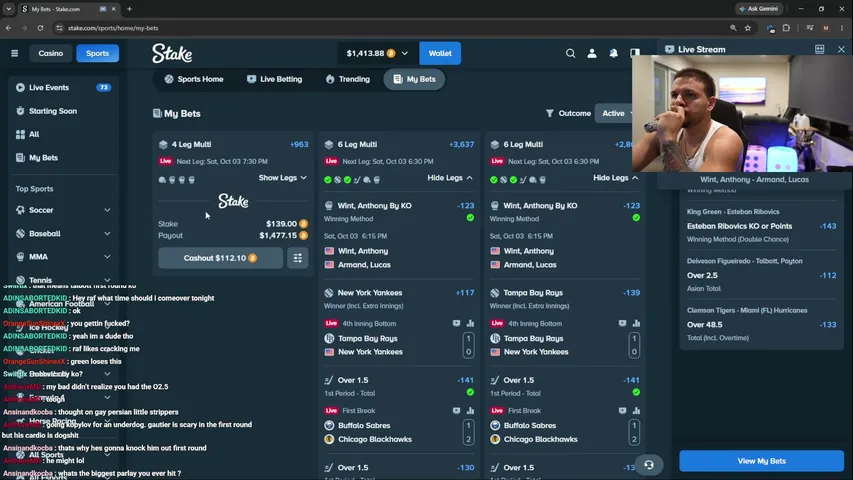Pop out the Live Stream panel icon

[820, 49]
